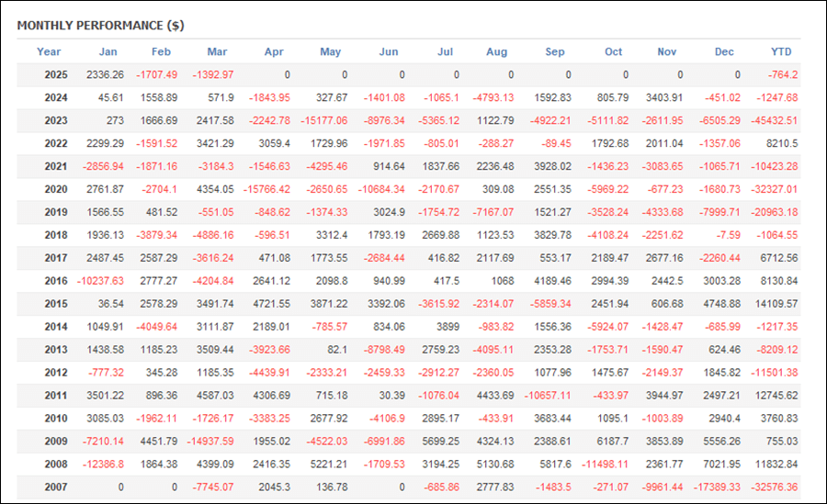This screenshot has width=827, height=504.
Task: Click the YTD column header
Action: click(781, 51)
